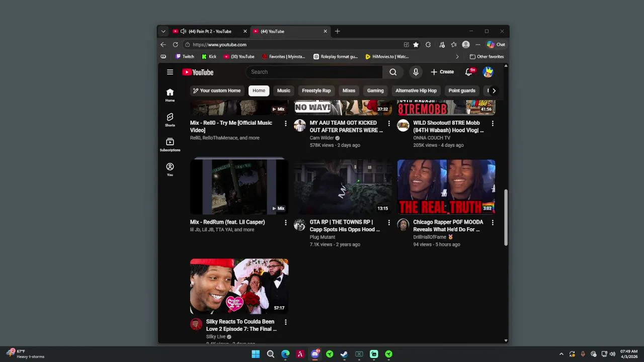Go to Shorts in sidebar
Viewport: 644px width, 362px height.
pyautogui.click(x=170, y=120)
